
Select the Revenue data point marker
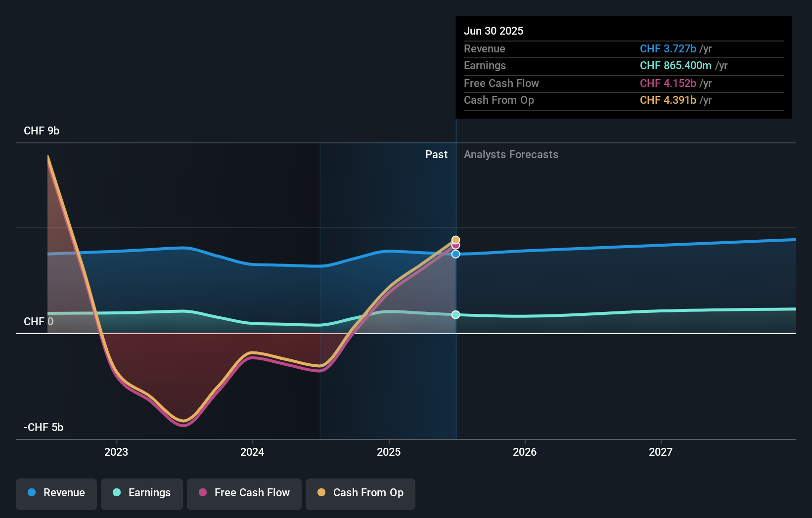(x=455, y=254)
